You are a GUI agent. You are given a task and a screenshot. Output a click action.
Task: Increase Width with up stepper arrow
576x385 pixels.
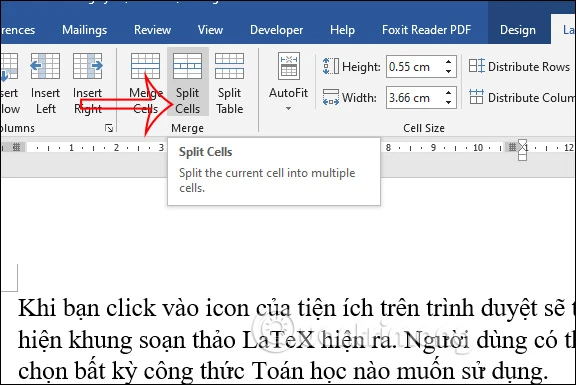click(449, 93)
